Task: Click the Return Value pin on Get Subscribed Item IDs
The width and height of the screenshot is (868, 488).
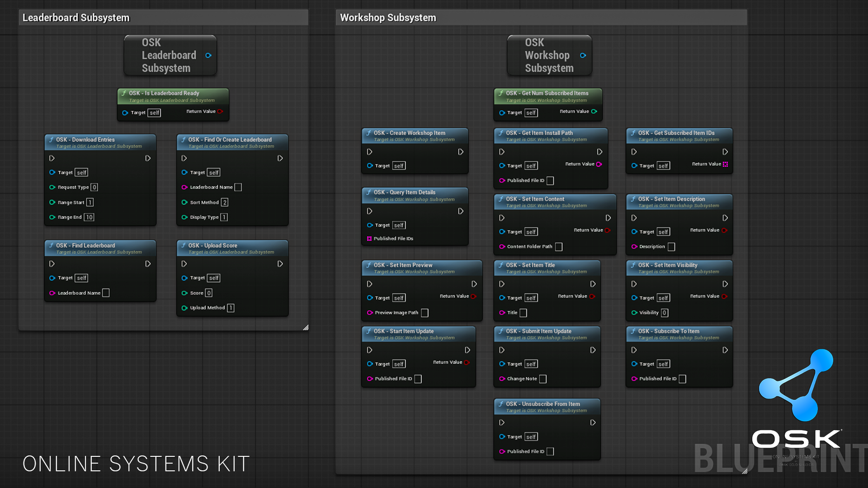Action: point(725,164)
